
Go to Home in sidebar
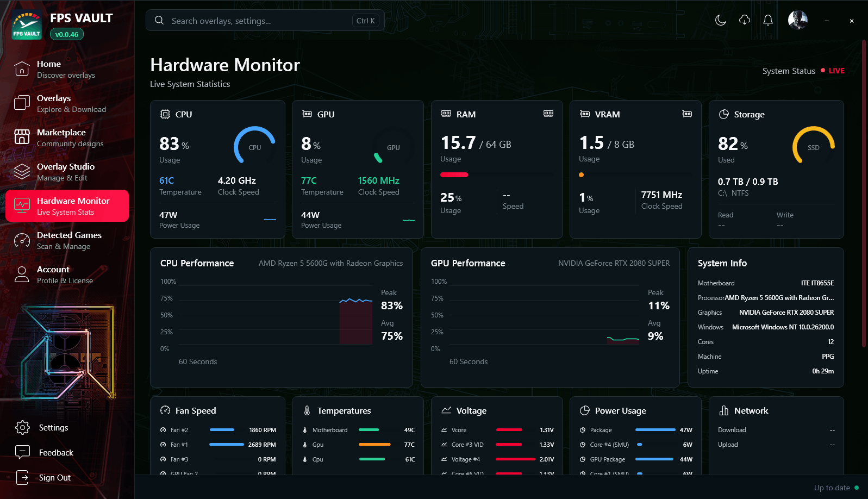67,69
